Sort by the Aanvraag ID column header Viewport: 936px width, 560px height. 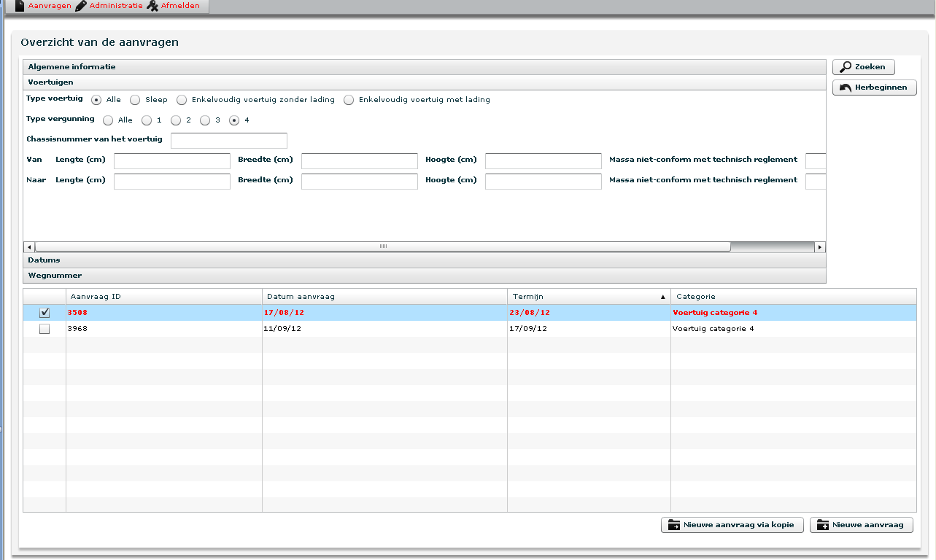tap(164, 297)
